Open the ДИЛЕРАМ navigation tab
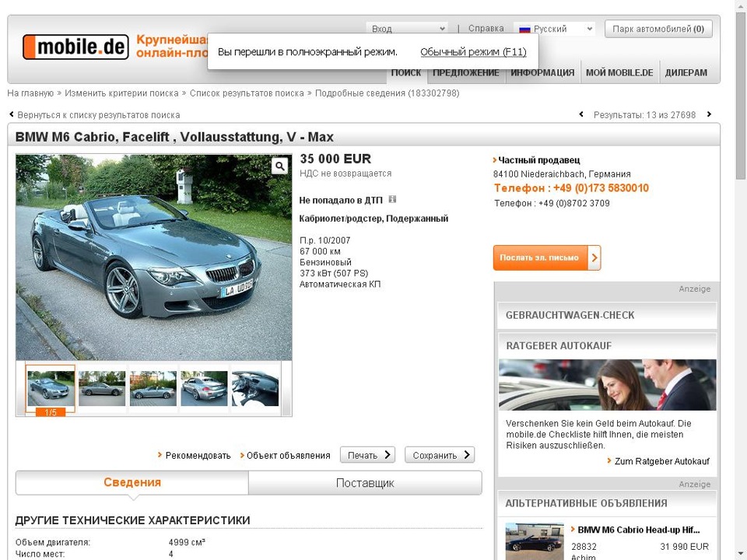 (x=686, y=72)
